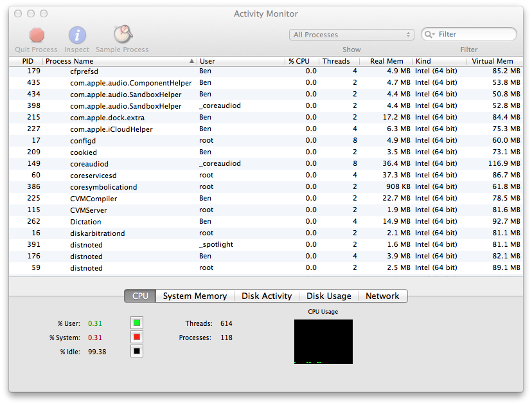This screenshot has height=405, width=532.
Task: Click the green % User color swatch
Action: (x=137, y=323)
